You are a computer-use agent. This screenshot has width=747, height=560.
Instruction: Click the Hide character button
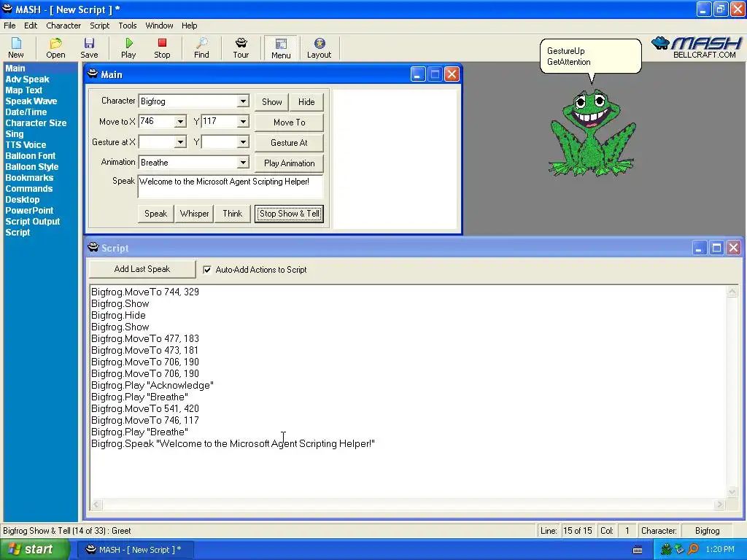pos(306,102)
